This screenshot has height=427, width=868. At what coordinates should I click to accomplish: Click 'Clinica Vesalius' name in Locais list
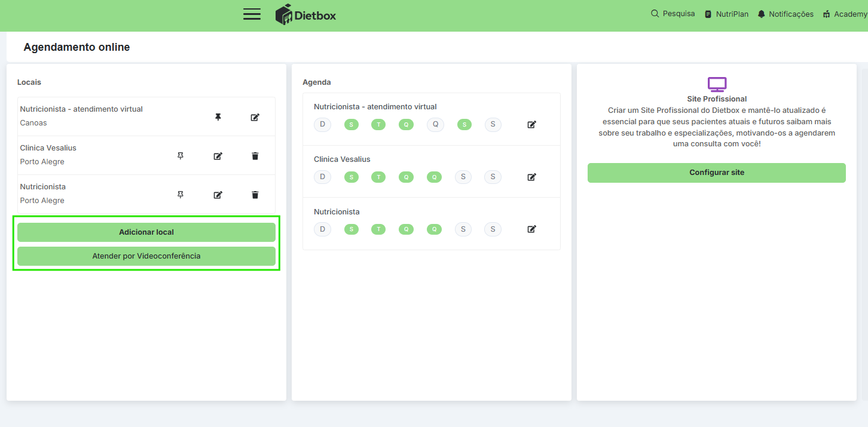tap(48, 148)
